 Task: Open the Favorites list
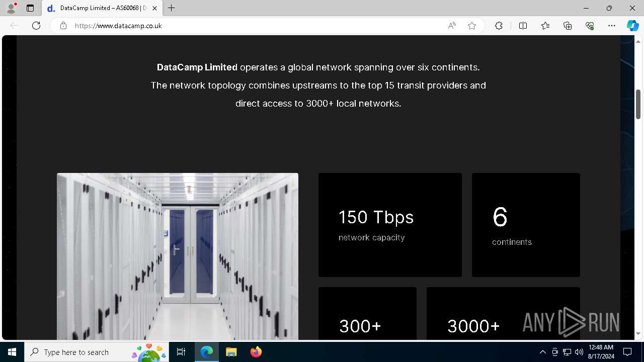coord(545,26)
